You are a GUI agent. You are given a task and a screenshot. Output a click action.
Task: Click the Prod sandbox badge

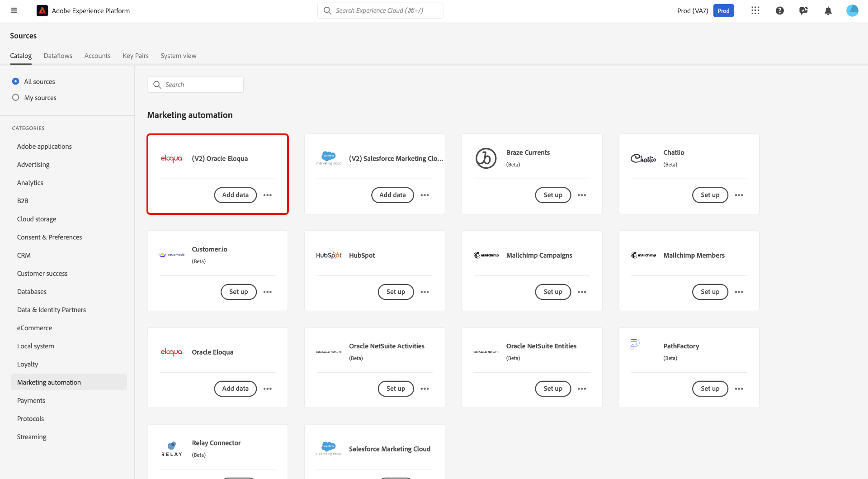pyautogui.click(x=723, y=10)
